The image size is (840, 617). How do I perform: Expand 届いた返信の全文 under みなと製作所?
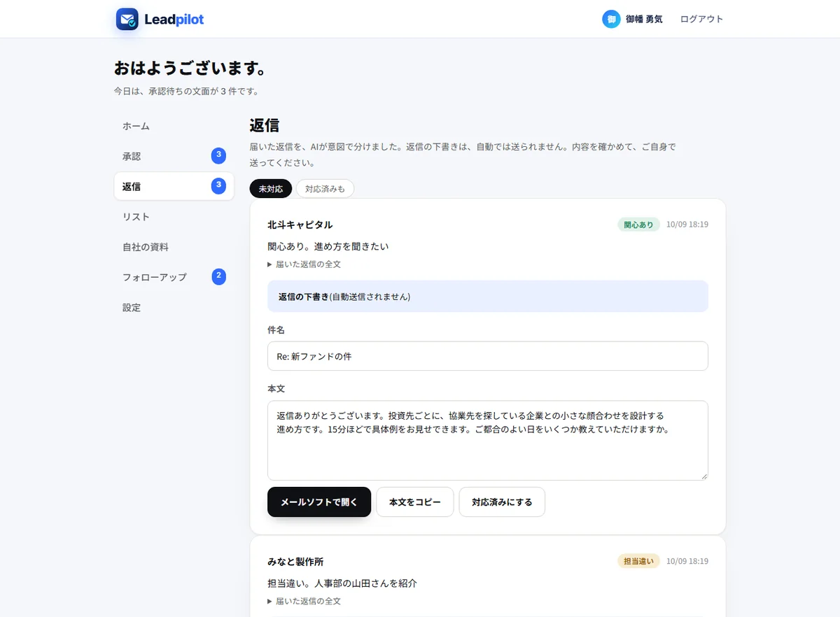pos(304,601)
